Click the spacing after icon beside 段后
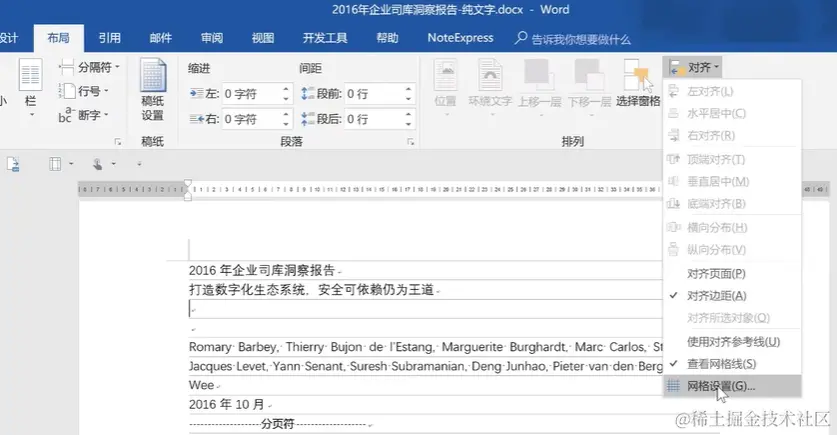This screenshot has width=837, height=435. click(307, 118)
